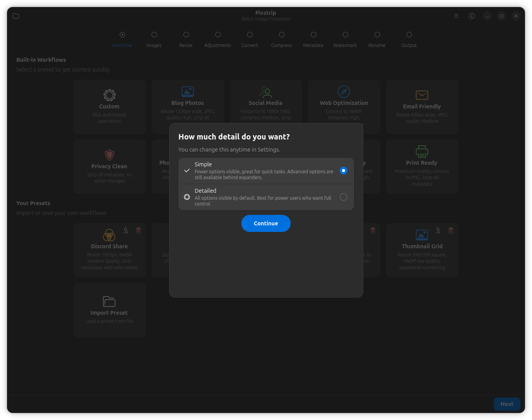Delete the Thumbnail Grid preset
The height and width of the screenshot is (420, 532).
click(x=451, y=230)
